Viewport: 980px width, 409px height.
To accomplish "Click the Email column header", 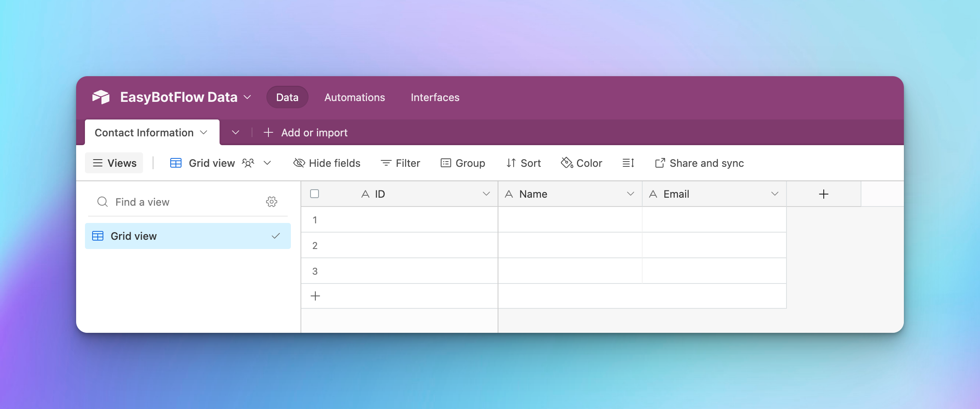I will pos(714,194).
